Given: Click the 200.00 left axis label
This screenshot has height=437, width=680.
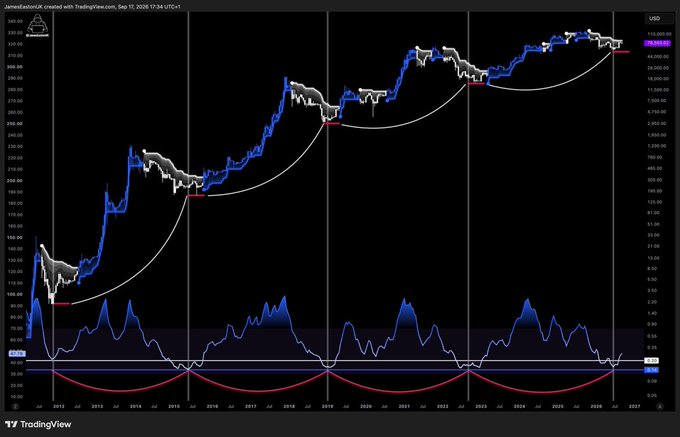Looking at the screenshot, I should [15, 180].
